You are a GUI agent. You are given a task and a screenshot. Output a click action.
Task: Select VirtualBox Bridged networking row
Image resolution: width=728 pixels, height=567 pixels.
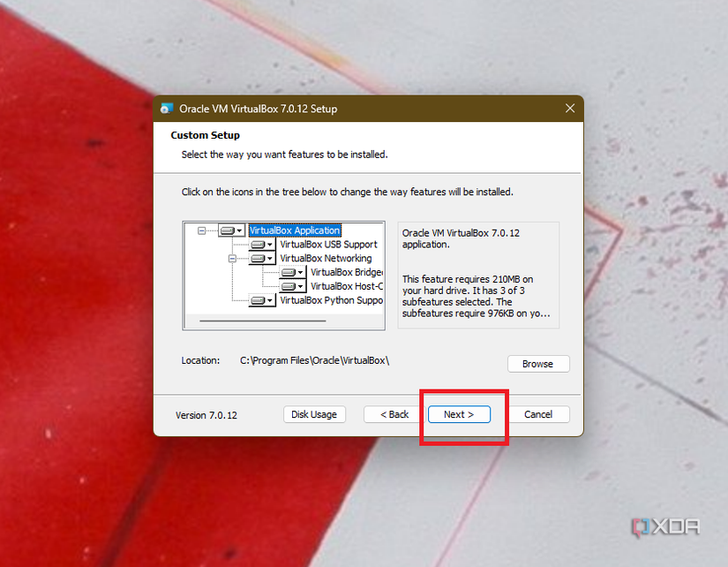[347, 272]
